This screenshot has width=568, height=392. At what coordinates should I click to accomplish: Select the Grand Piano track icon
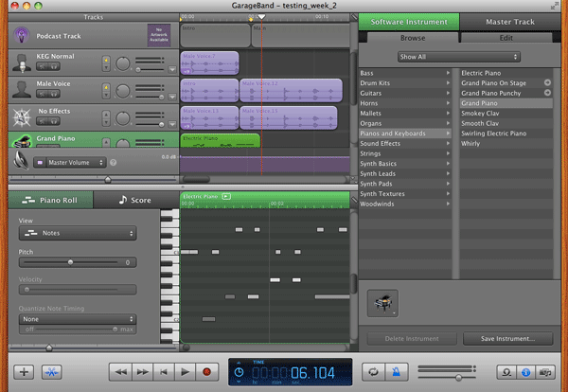point(22,140)
